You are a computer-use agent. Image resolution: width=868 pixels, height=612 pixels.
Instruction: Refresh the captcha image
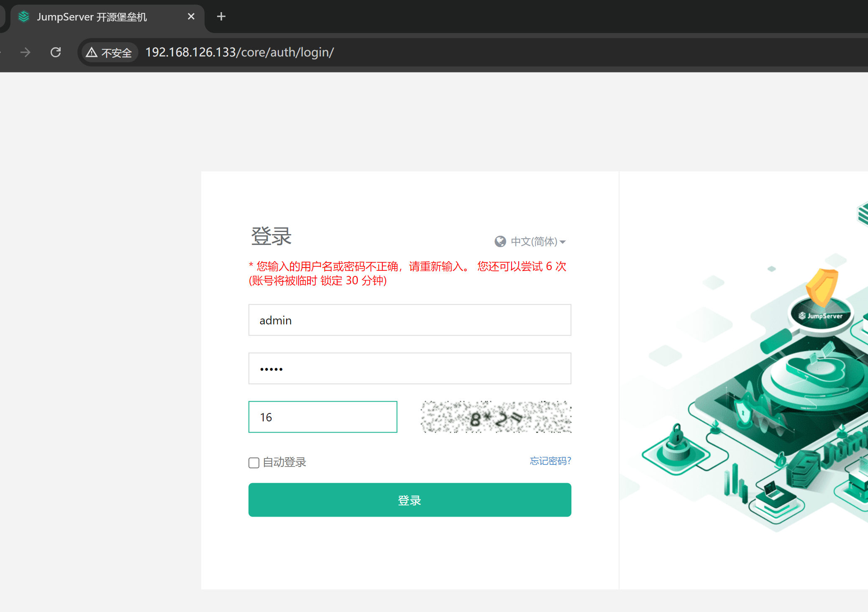(x=496, y=417)
